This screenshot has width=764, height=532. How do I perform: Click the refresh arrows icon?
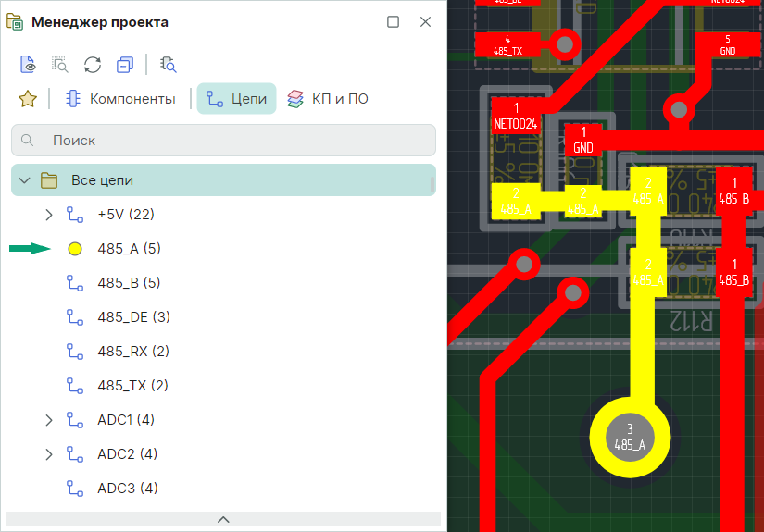93,64
